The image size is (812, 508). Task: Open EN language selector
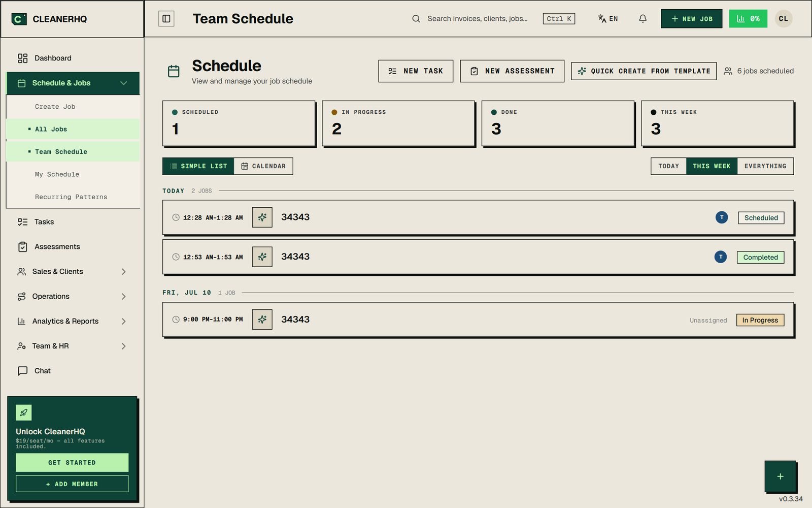[608, 19]
